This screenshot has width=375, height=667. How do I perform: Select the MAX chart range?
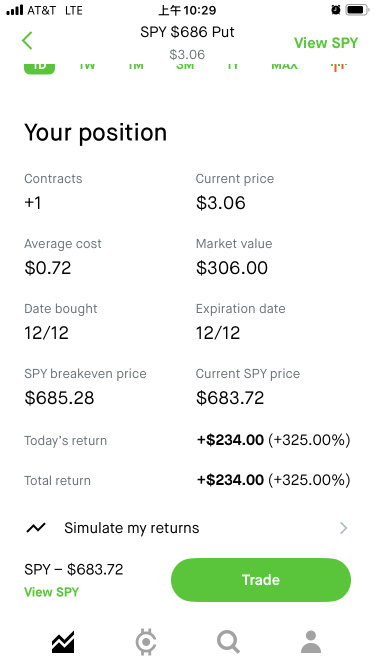[x=284, y=66]
